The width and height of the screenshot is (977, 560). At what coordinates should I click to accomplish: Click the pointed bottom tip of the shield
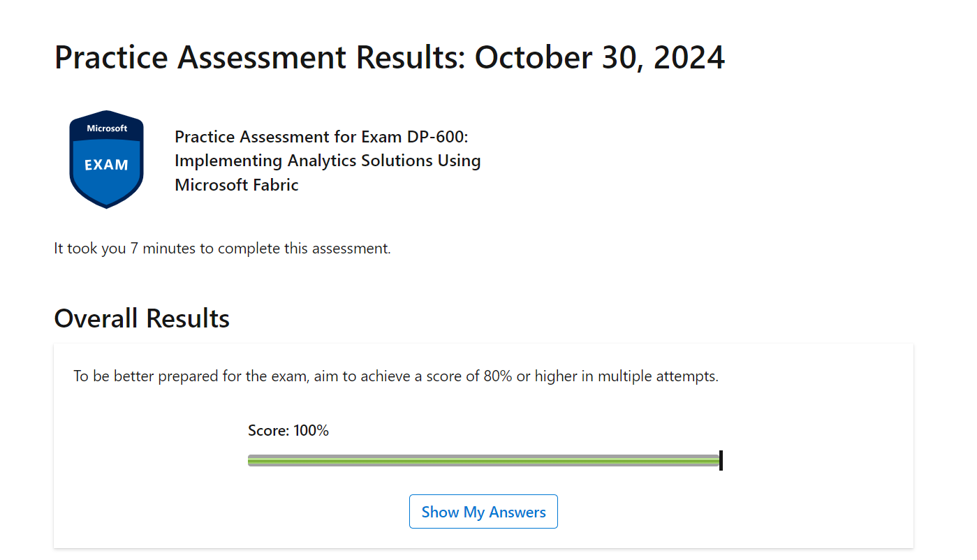pyautogui.click(x=106, y=205)
